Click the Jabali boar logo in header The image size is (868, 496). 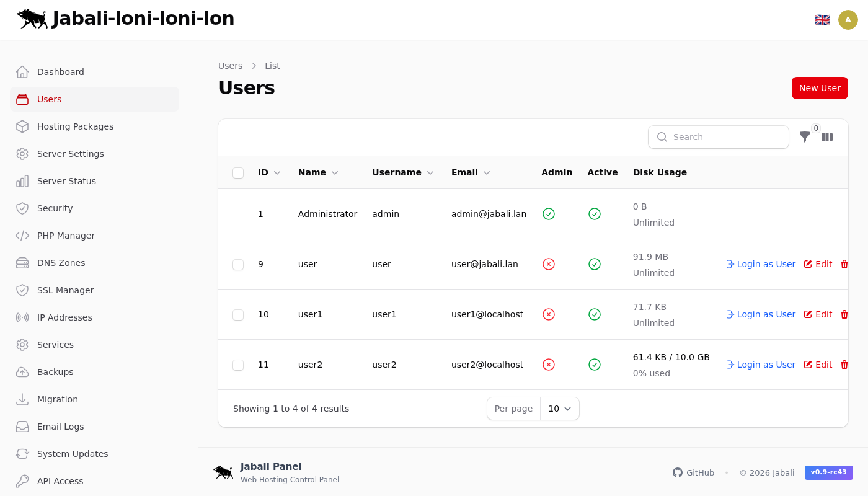point(32,19)
